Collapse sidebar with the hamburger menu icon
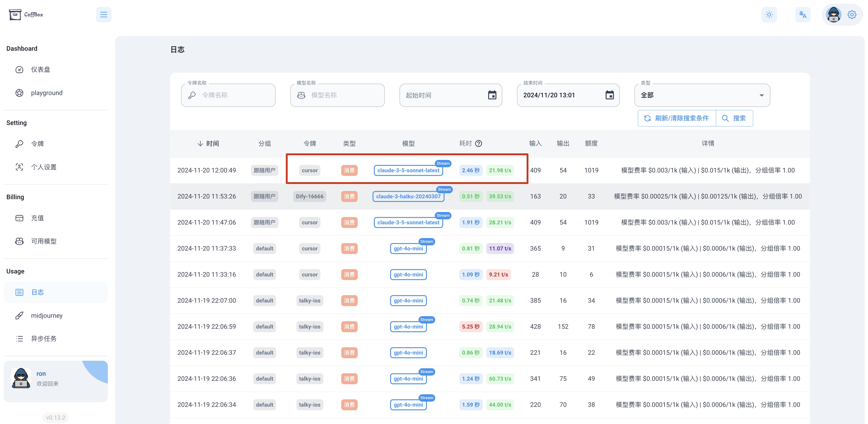Screen dimensions: 868x424 [104, 14]
